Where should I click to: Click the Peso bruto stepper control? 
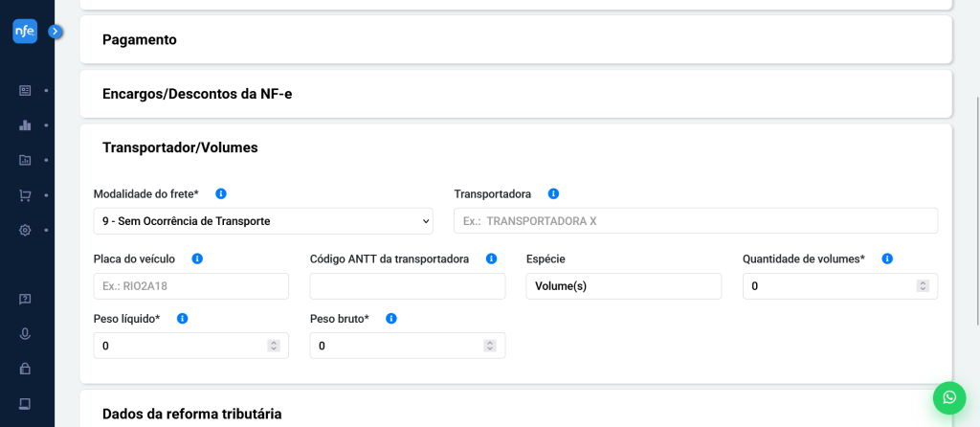coord(490,346)
